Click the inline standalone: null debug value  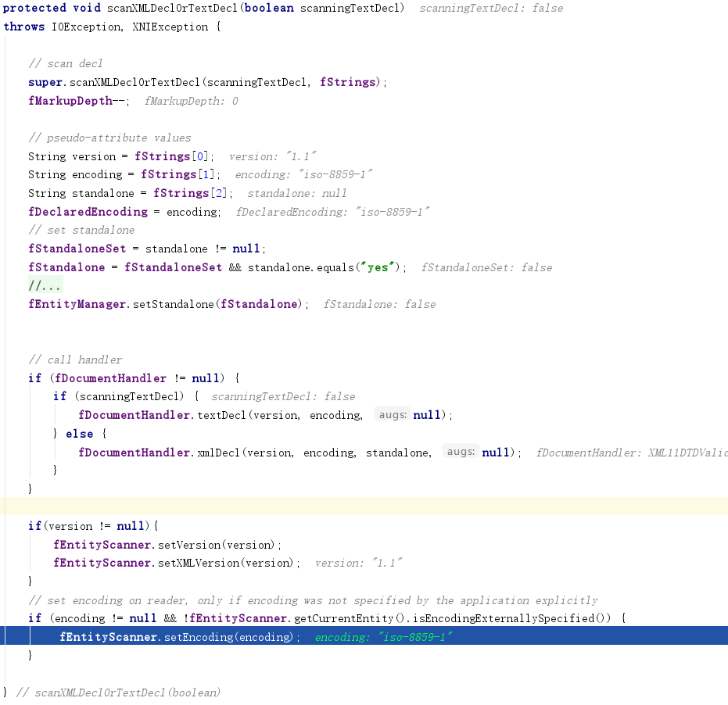(x=297, y=193)
